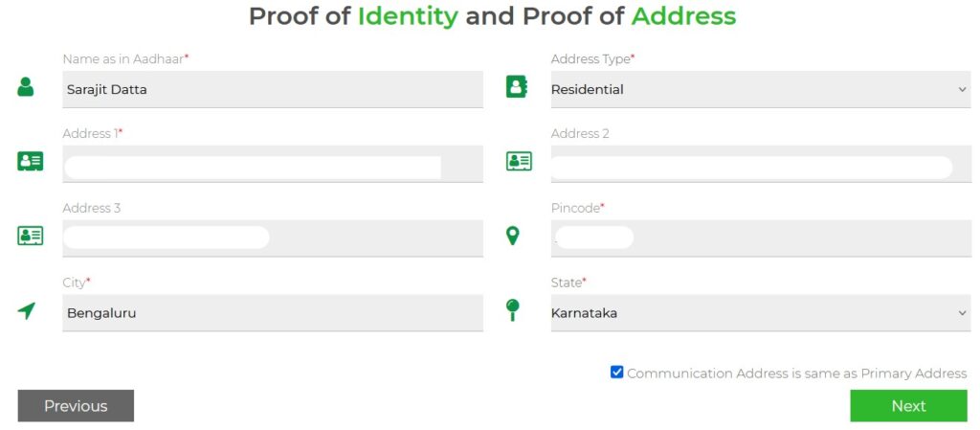Click the ID card icon beside Address 3

[31, 236]
